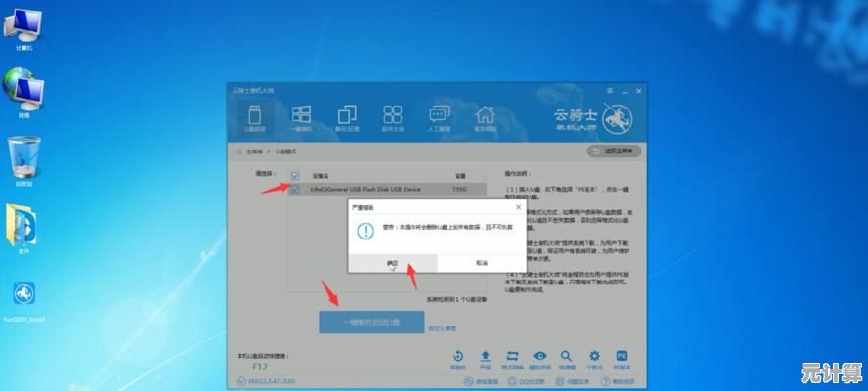Click the main menu breadcrumb (主菜单)
The image size is (868, 391).
[x=254, y=152]
